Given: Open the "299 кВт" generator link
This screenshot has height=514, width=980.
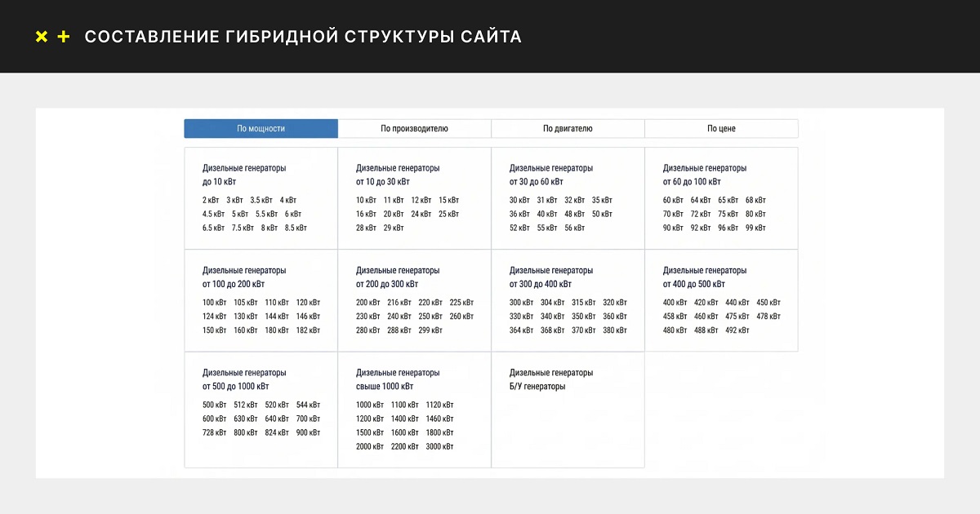Looking at the screenshot, I should tap(430, 330).
